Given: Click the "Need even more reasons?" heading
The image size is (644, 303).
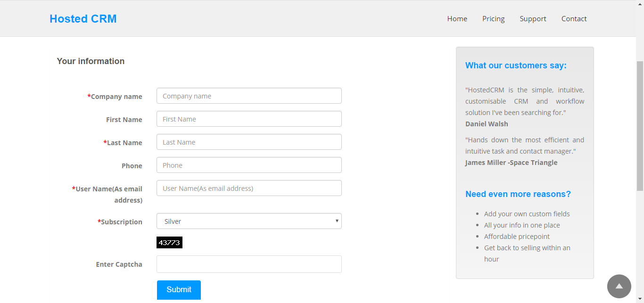Looking at the screenshot, I should (x=518, y=194).
